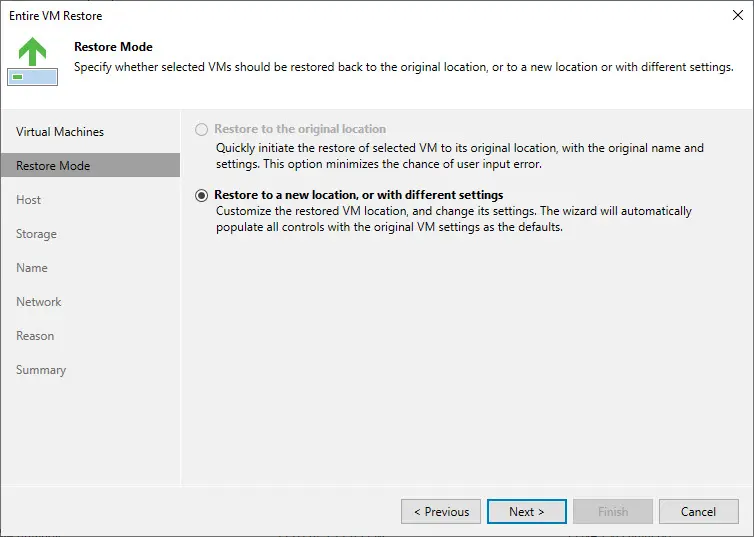The height and width of the screenshot is (537, 754).
Task: Click the disabled Finish button
Action: click(x=613, y=512)
